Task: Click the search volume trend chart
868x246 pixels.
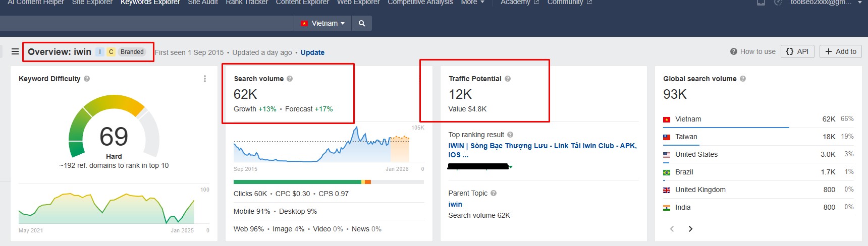Action: click(x=321, y=144)
